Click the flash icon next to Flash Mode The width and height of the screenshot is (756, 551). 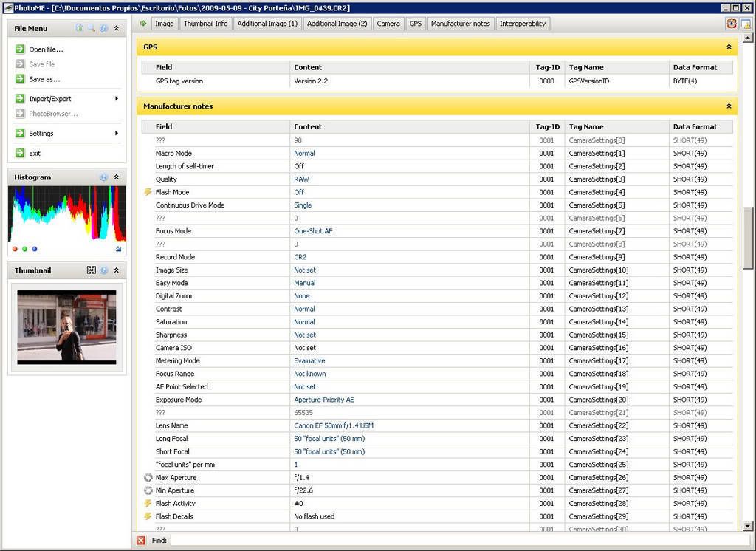[148, 192]
